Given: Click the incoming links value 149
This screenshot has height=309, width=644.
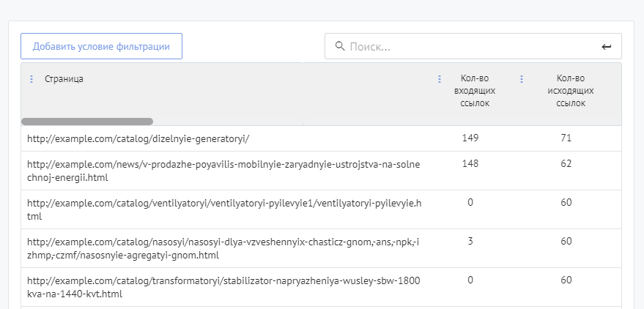Looking at the screenshot, I should [x=470, y=138].
